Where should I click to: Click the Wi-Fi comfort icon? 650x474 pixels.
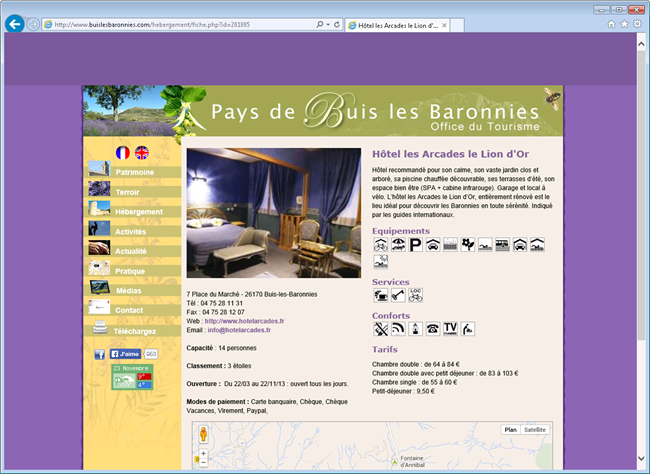coord(398,328)
